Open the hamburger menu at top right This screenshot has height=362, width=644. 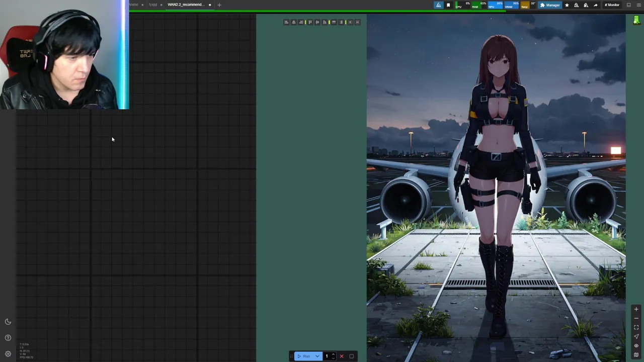tap(639, 5)
